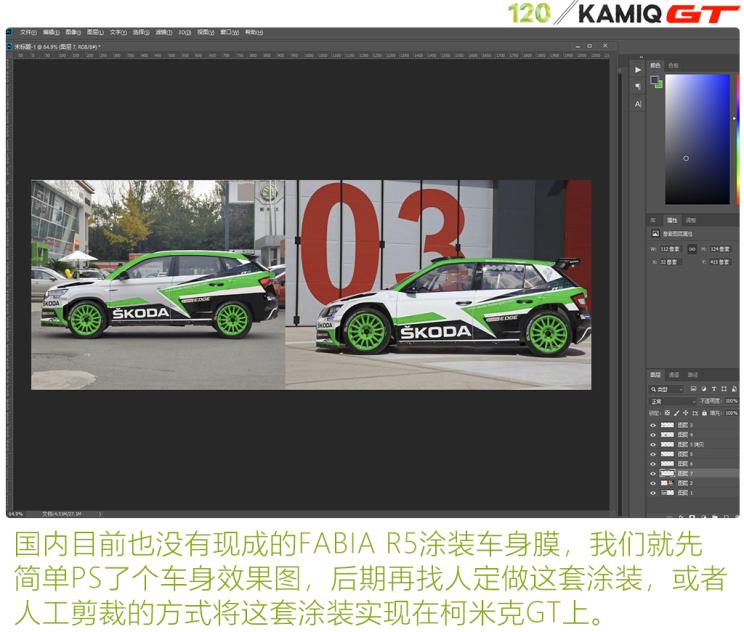Toggle lock position icon
744x632 pixels.
click(686, 413)
